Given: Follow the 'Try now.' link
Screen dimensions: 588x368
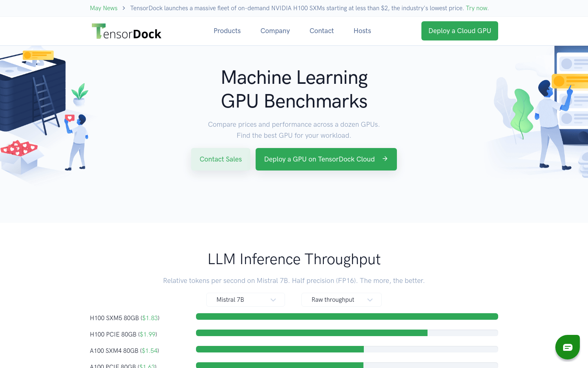Looking at the screenshot, I should (477, 8).
